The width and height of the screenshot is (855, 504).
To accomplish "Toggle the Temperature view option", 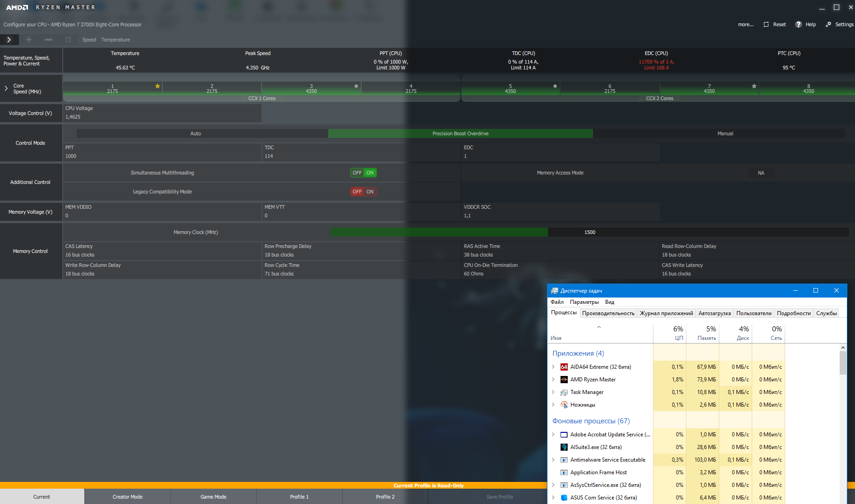I will (115, 40).
